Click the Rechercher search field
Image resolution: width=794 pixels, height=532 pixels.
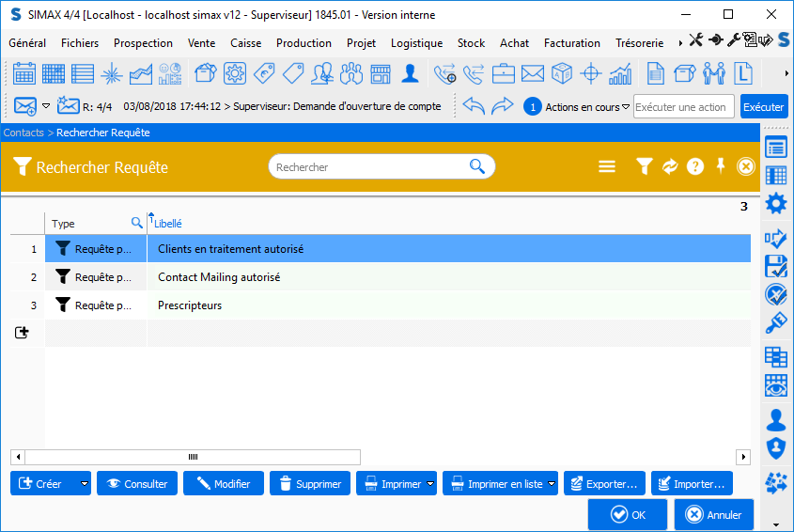(x=370, y=167)
